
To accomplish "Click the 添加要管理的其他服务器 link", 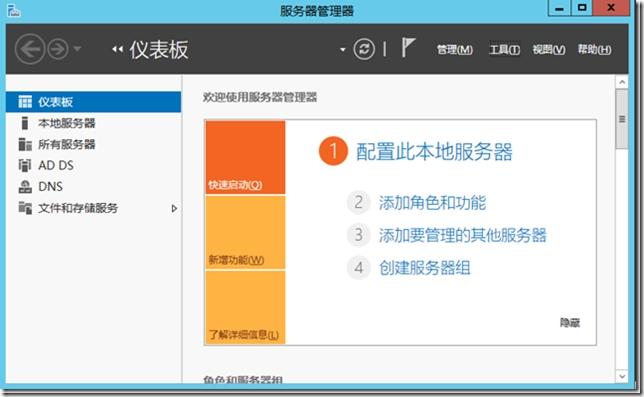I will [x=462, y=235].
